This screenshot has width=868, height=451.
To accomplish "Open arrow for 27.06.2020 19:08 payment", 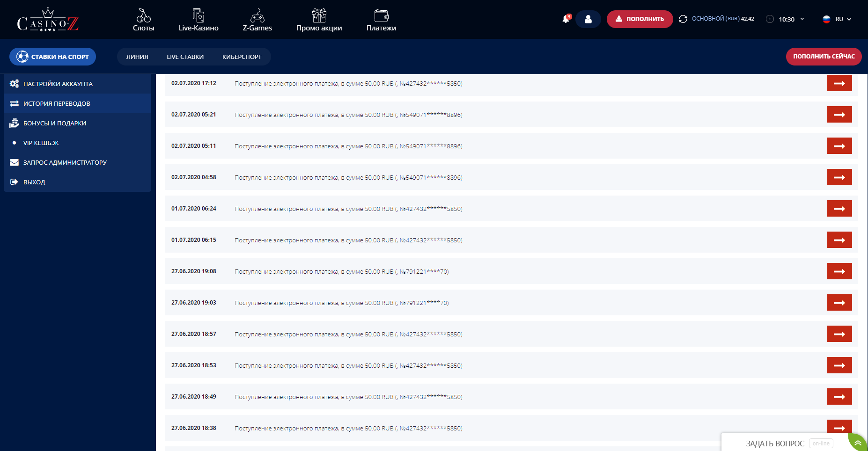I will [839, 271].
